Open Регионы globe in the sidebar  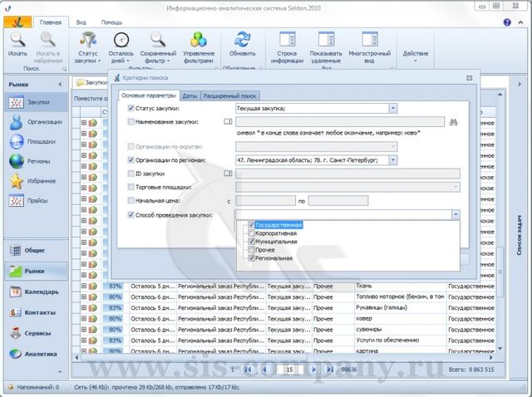(x=17, y=160)
